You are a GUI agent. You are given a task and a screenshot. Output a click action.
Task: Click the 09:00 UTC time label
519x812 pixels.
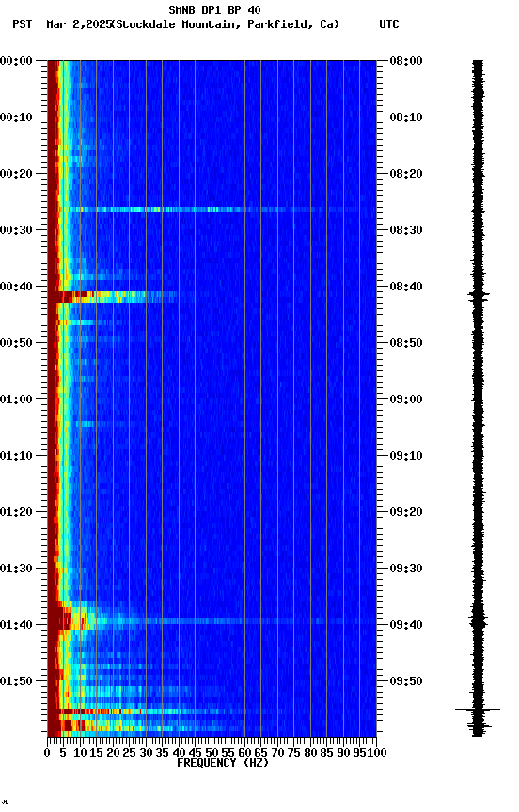406,399
